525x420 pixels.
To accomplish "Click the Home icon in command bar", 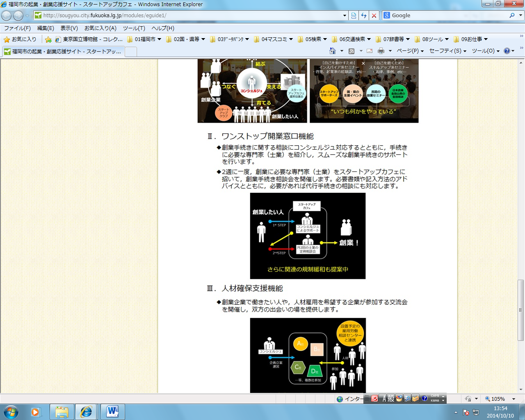I will (333, 51).
